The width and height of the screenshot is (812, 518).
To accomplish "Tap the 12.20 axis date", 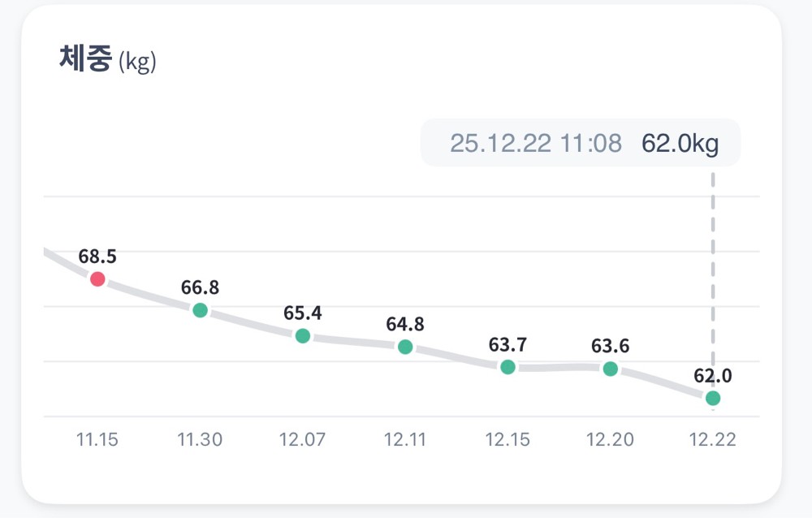I will pos(610,440).
